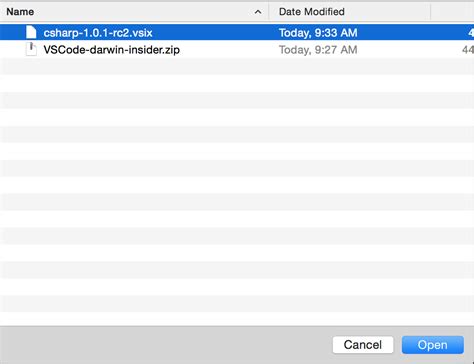Image resolution: width=474 pixels, height=364 pixels.
Task: Click the size value of the vsix row
Action: pyautogui.click(x=471, y=33)
